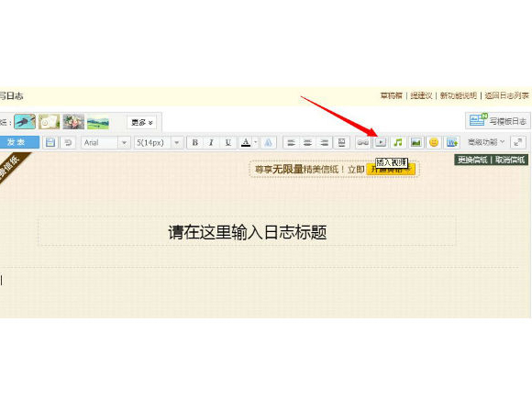532x399 pixels.
Task: Click the blue 发表 publish button
Action: pos(19,142)
